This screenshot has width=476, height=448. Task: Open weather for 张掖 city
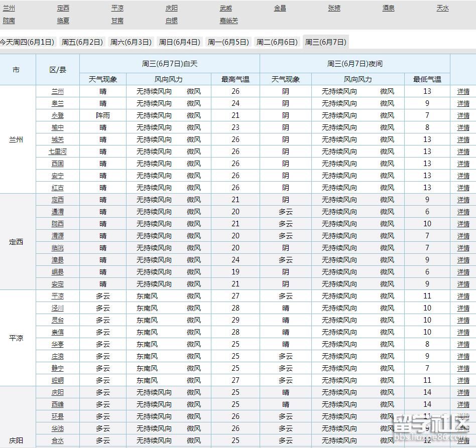click(334, 8)
